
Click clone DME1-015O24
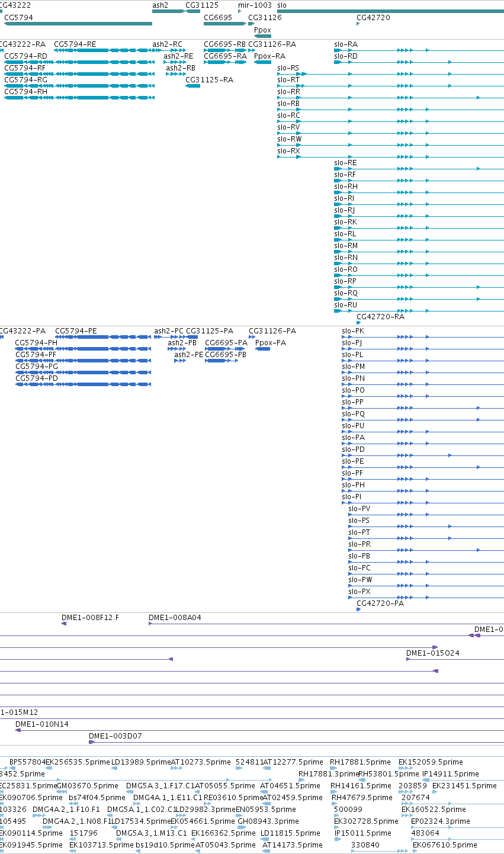432,653
